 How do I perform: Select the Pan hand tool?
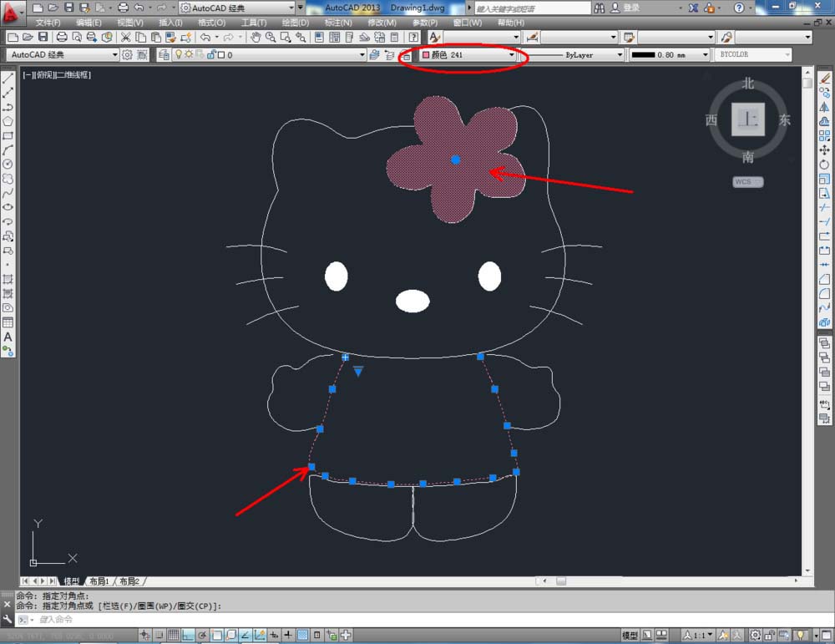[256, 38]
